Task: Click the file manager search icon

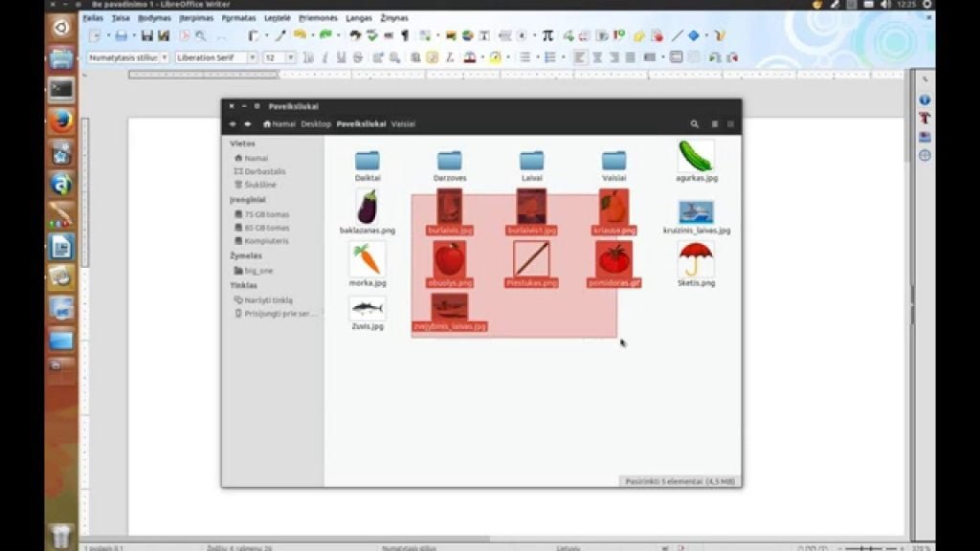Action: (695, 123)
